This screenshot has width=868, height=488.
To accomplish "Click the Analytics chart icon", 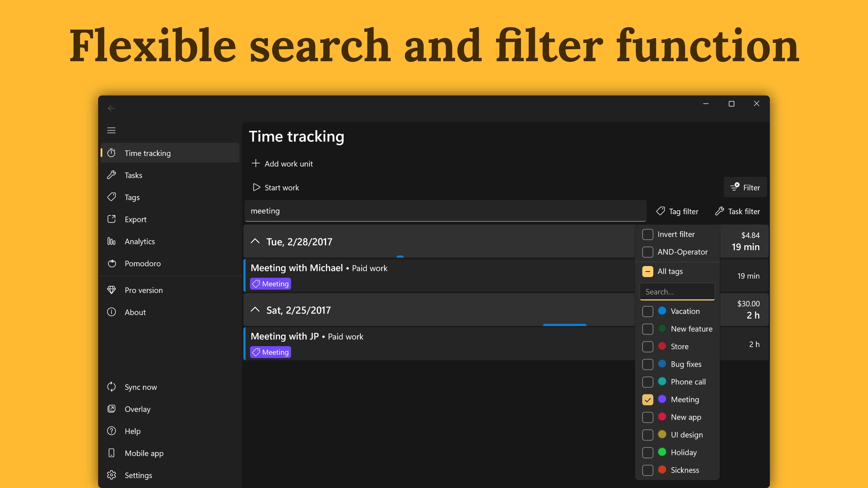I will (x=111, y=242).
